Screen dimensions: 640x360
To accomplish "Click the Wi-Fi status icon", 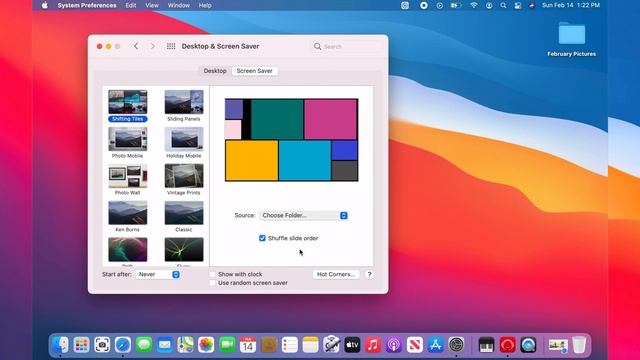I will (x=473, y=5).
